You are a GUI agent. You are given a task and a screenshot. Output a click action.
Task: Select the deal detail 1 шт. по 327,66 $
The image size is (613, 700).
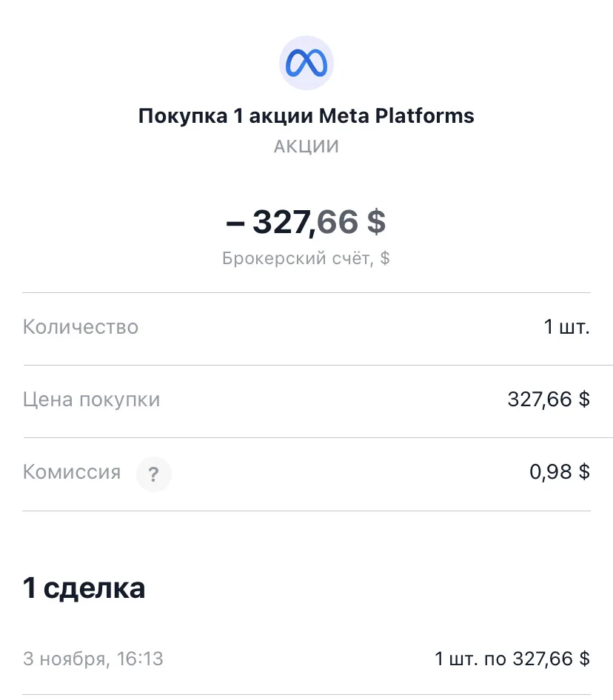pos(512,659)
